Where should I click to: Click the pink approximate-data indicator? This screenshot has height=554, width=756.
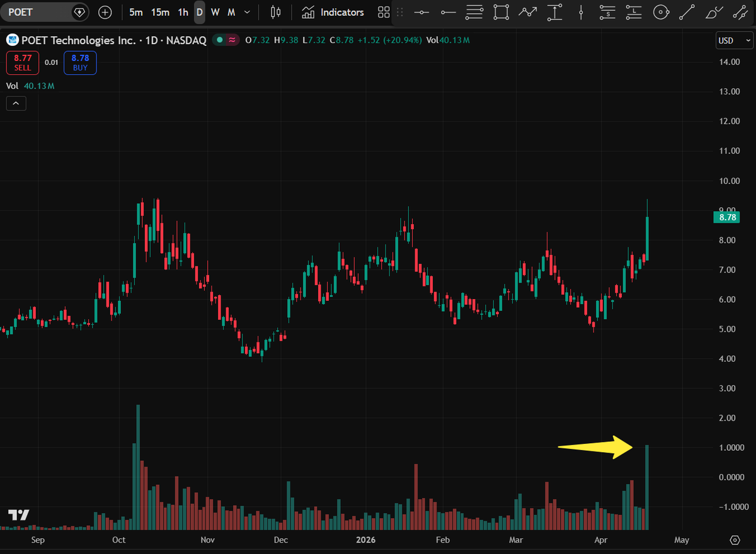233,40
